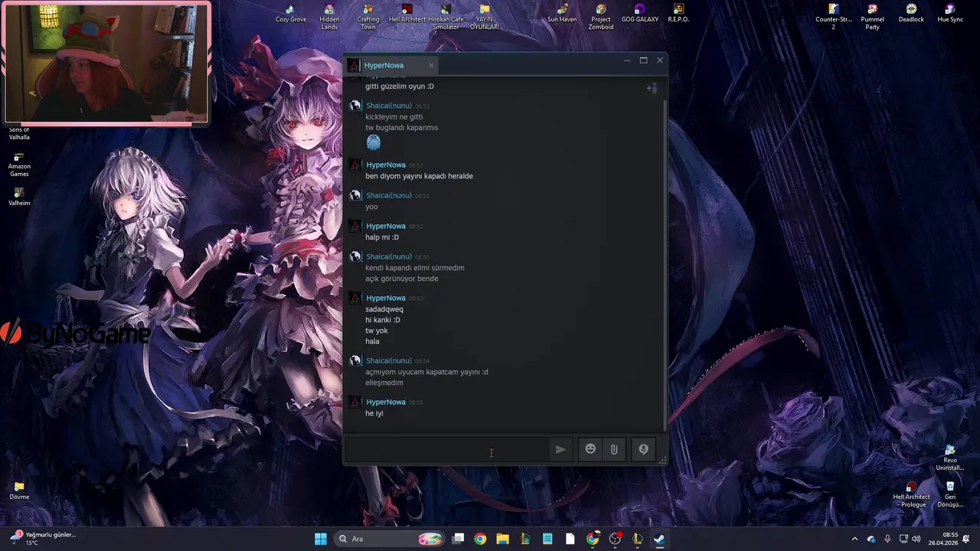Open the weather widget Yağmurlu günler
980x551 pixels.
click(43, 538)
